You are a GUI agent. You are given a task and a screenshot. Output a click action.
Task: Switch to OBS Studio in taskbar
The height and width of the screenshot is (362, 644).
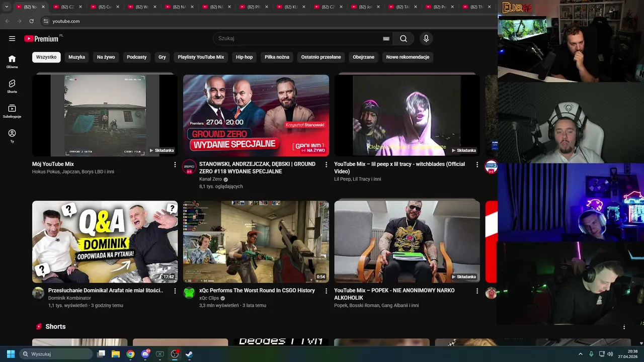pos(175,354)
